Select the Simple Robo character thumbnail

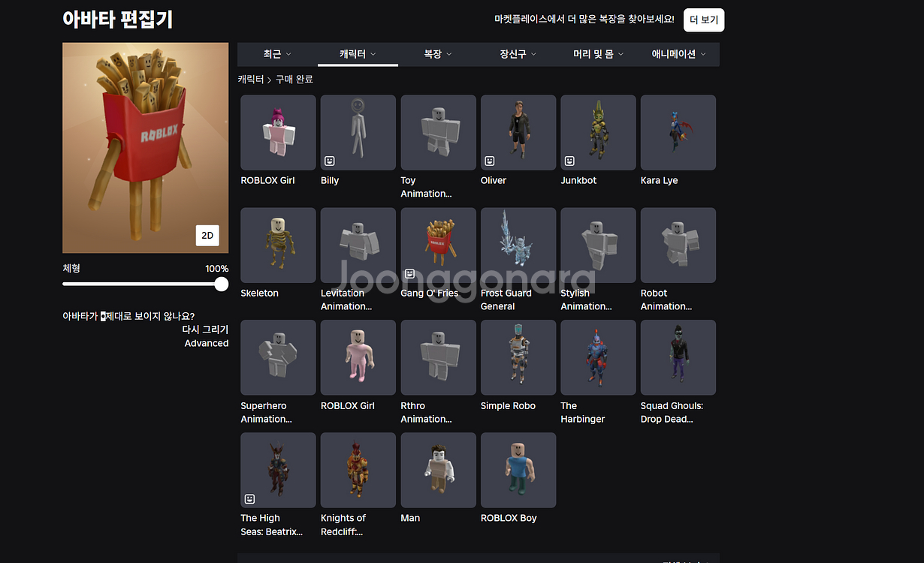[x=518, y=357]
